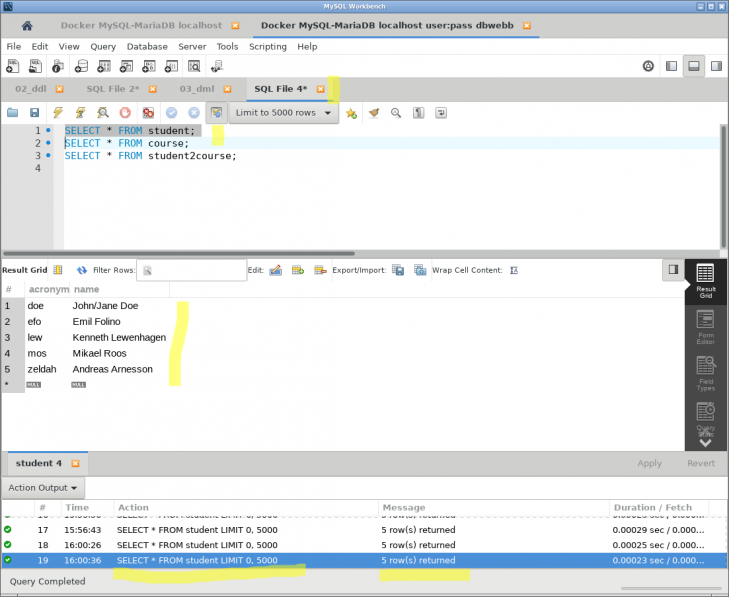Create a new schema icon

(x=81, y=66)
